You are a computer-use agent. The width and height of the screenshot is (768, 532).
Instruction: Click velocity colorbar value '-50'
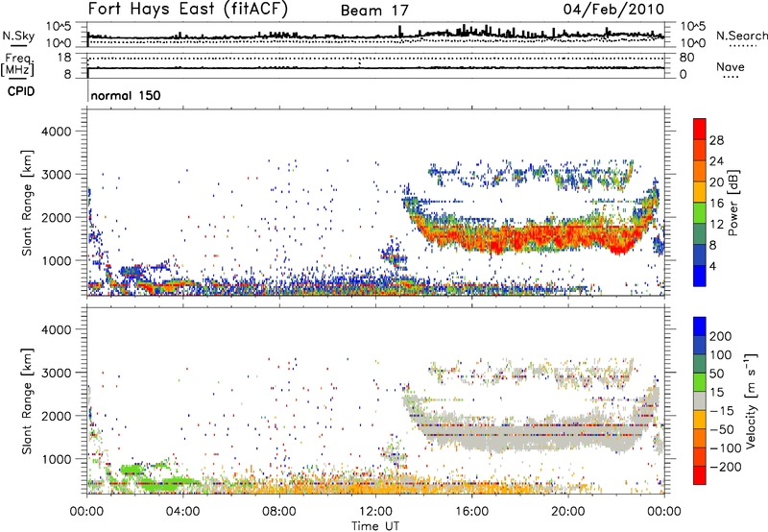(721, 430)
